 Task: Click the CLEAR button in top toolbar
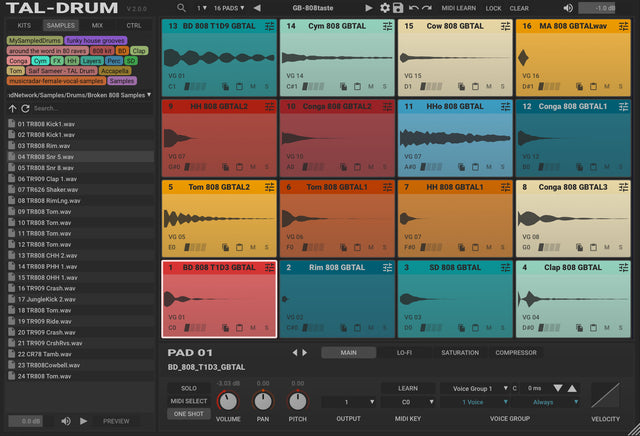coord(519,8)
